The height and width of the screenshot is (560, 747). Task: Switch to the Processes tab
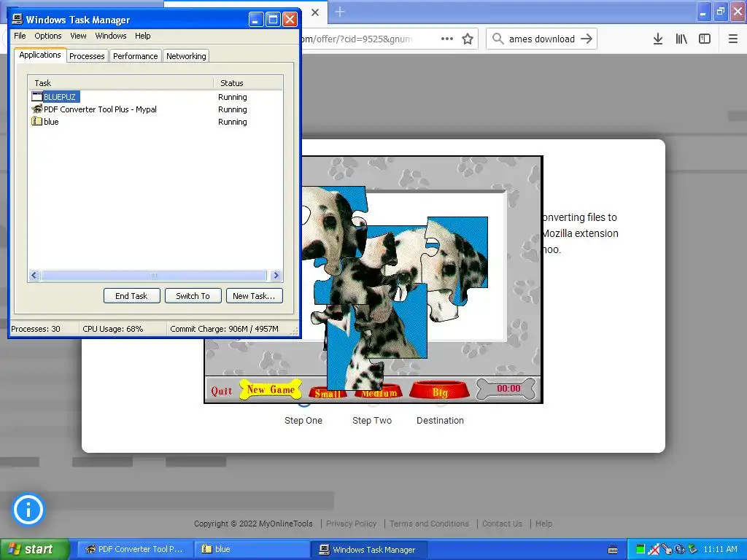click(87, 55)
